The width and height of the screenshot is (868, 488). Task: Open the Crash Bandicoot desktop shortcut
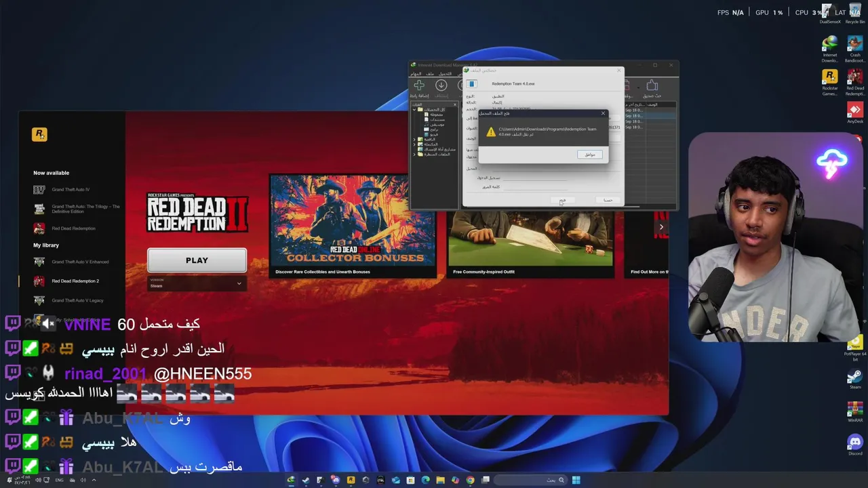click(855, 50)
